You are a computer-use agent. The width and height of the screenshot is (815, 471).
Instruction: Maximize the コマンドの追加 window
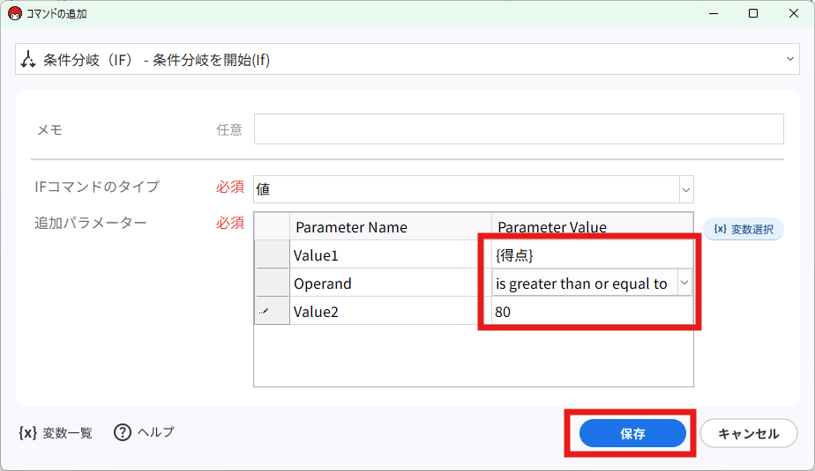click(753, 14)
